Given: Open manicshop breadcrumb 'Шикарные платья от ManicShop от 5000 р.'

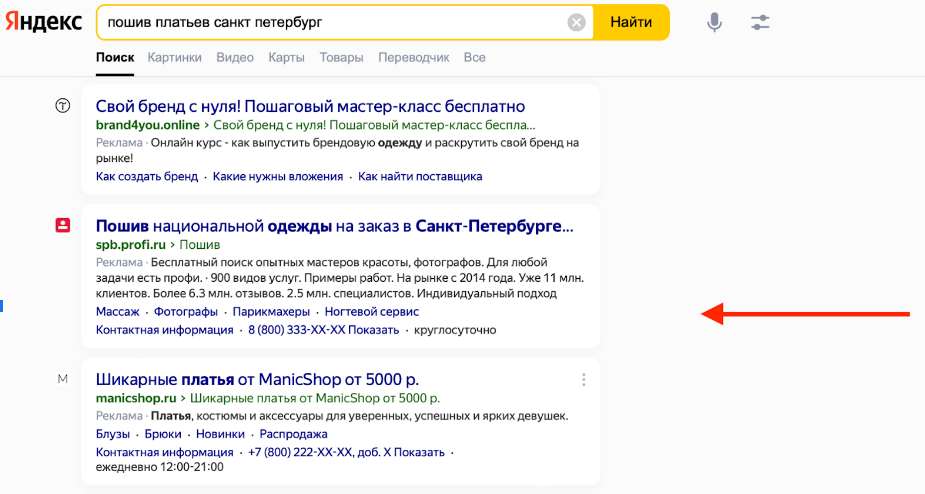Looking at the screenshot, I should point(315,398).
